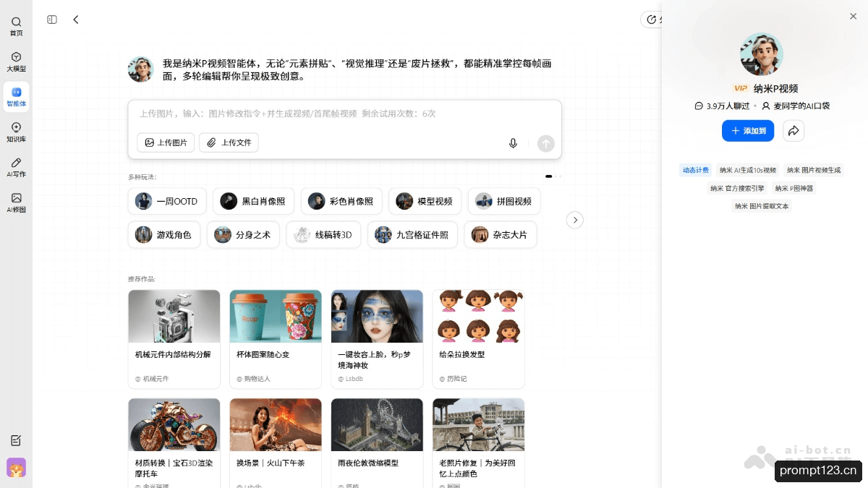868x488 pixels.
Task: Click the 上传图片 button
Action: 166,142
